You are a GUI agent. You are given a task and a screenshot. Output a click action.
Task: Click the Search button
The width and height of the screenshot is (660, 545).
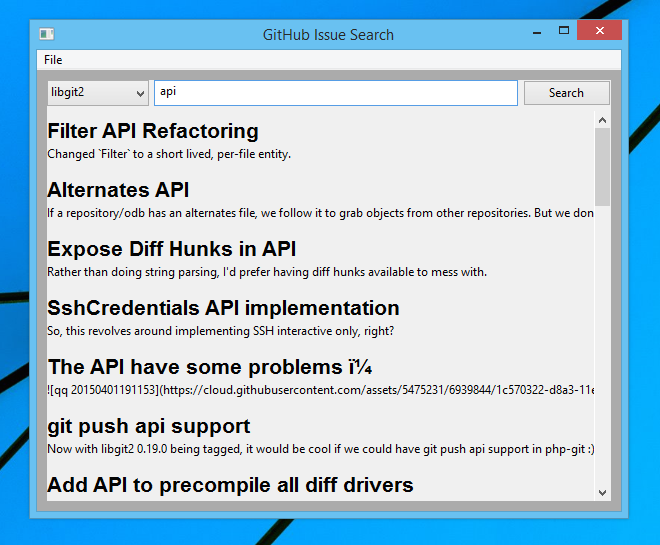click(x=567, y=93)
